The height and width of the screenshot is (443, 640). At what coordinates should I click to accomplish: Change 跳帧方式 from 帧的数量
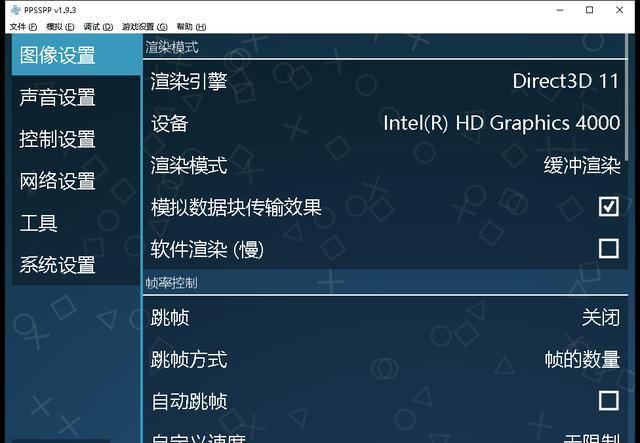(x=385, y=359)
